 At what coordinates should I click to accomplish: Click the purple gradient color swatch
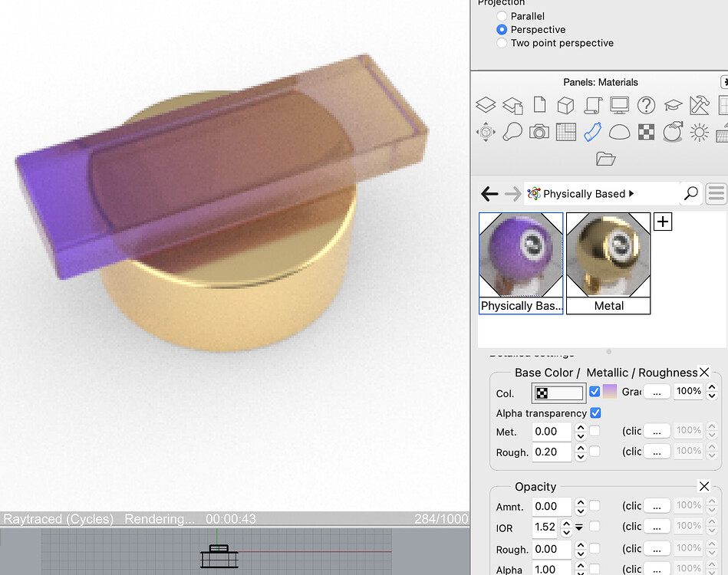pos(608,391)
